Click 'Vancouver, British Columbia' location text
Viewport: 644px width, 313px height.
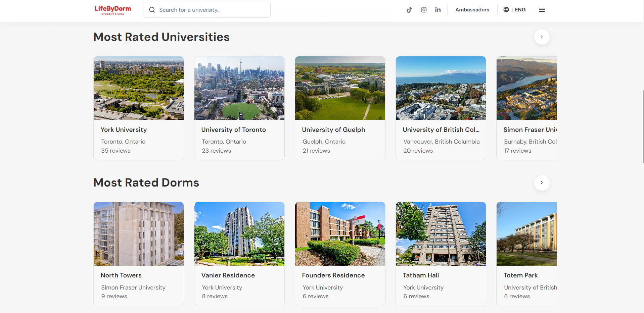(442, 142)
